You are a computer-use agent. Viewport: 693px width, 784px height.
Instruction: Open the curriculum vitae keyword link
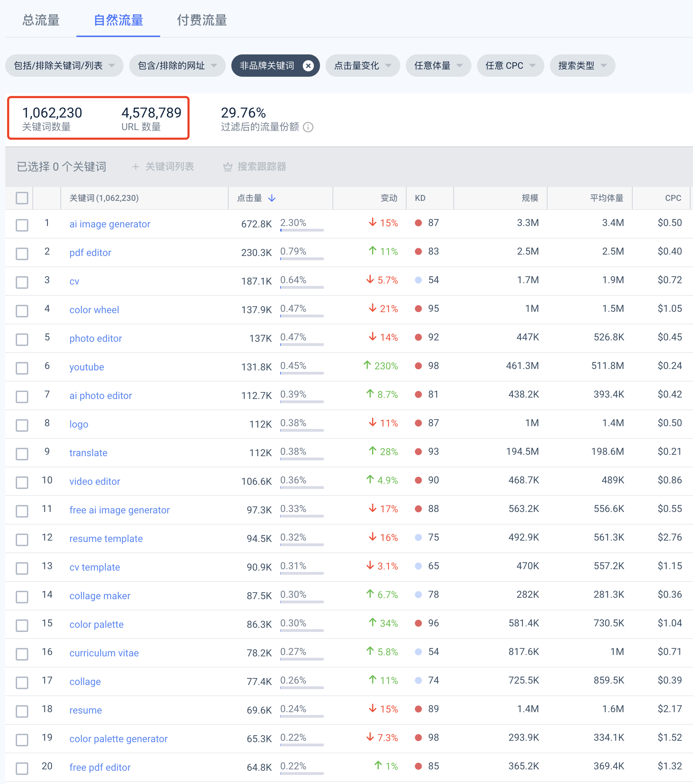104,653
